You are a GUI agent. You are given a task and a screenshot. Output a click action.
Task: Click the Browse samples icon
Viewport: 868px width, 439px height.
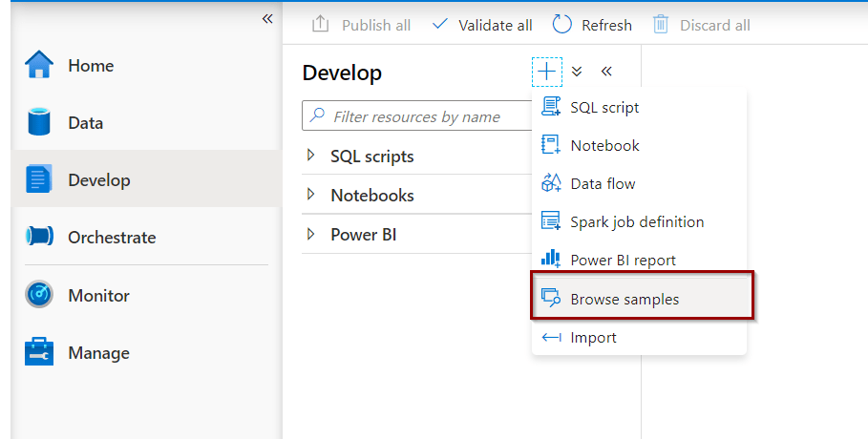[x=551, y=298]
